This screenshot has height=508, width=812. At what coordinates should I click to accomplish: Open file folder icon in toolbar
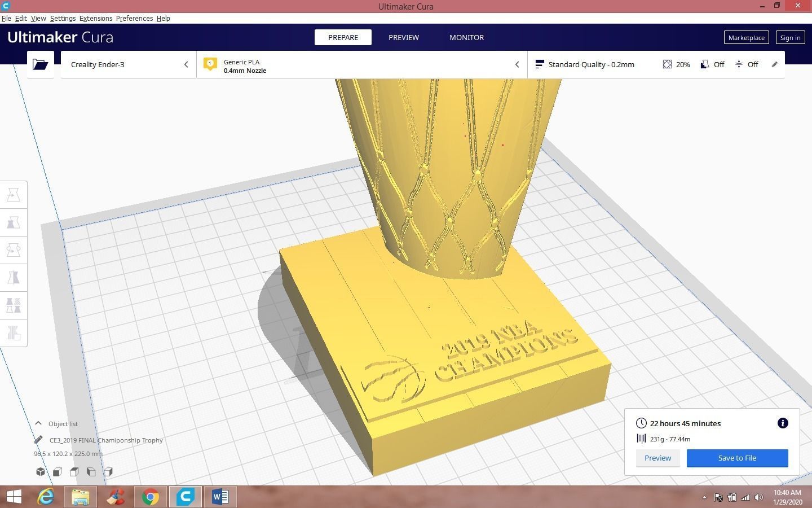point(40,64)
